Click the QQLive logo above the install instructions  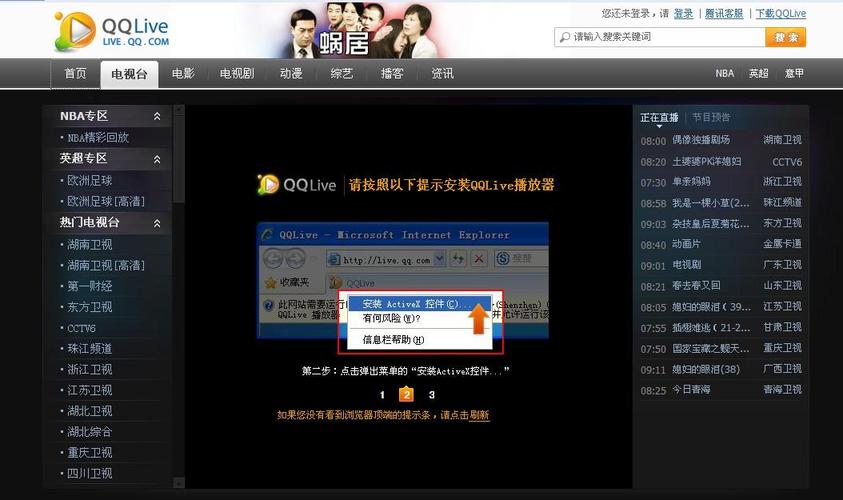pyautogui.click(x=296, y=184)
